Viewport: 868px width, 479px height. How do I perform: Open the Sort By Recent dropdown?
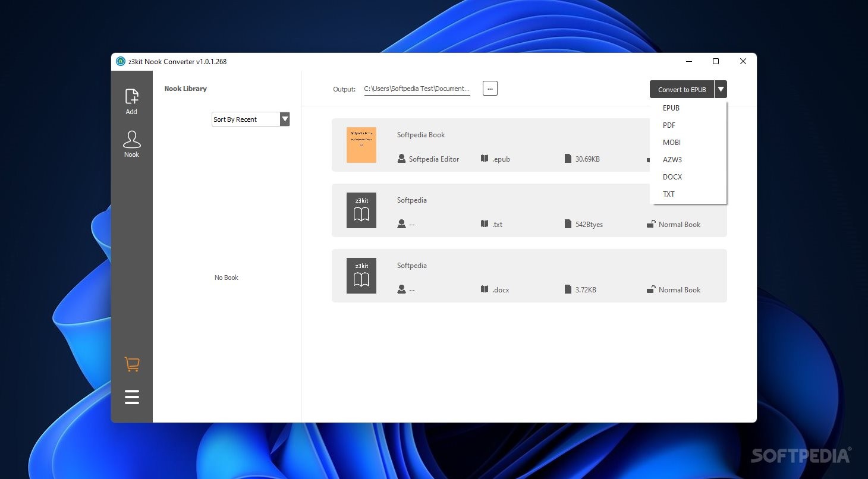pos(250,119)
